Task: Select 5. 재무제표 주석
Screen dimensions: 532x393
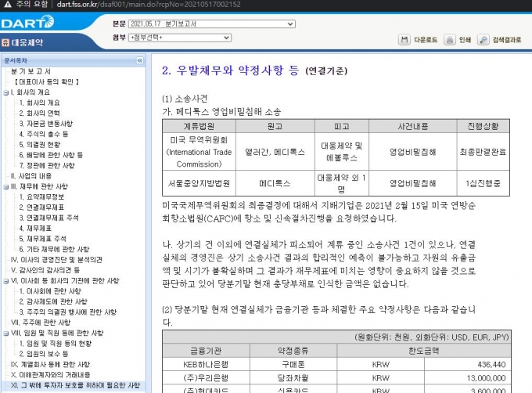Action: (43, 239)
